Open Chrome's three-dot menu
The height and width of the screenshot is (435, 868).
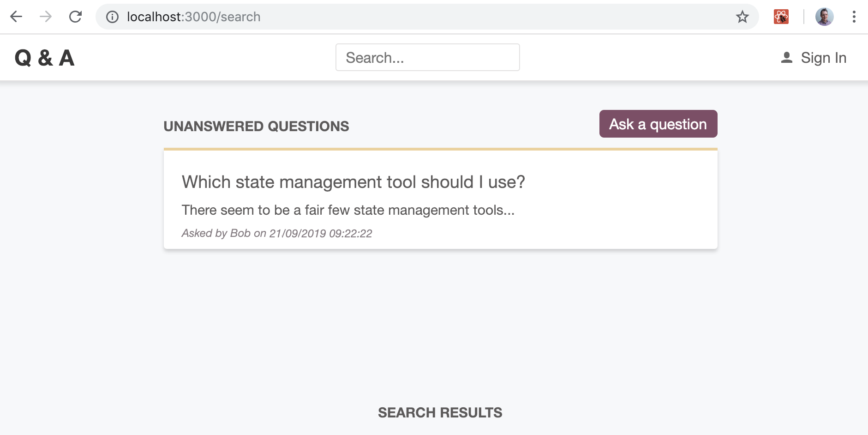pyautogui.click(x=854, y=17)
